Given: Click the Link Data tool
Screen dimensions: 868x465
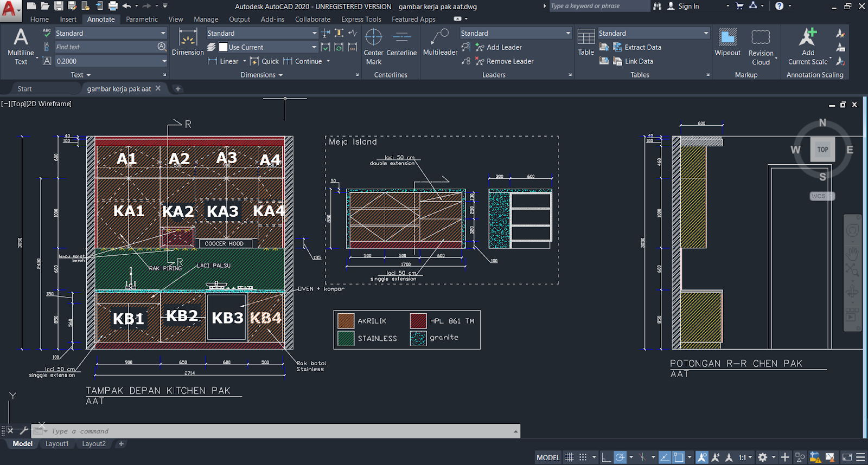Looking at the screenshot, I should point(633,61).
